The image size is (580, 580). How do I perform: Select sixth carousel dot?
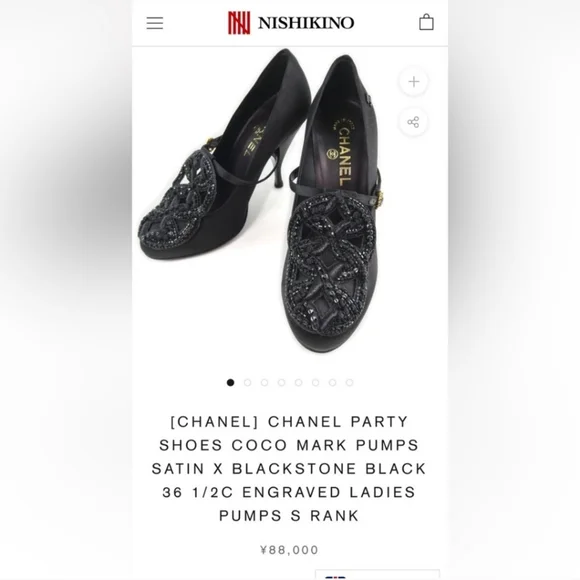click(x=316, y=382)
